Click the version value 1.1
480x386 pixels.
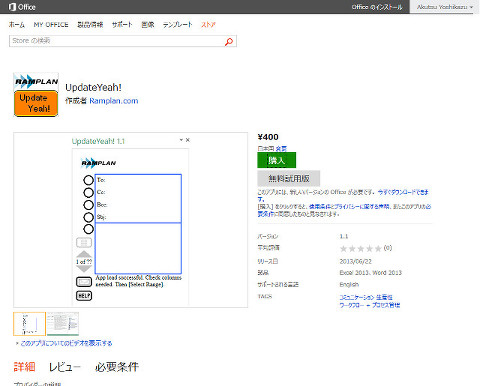[x=344, y=236]
